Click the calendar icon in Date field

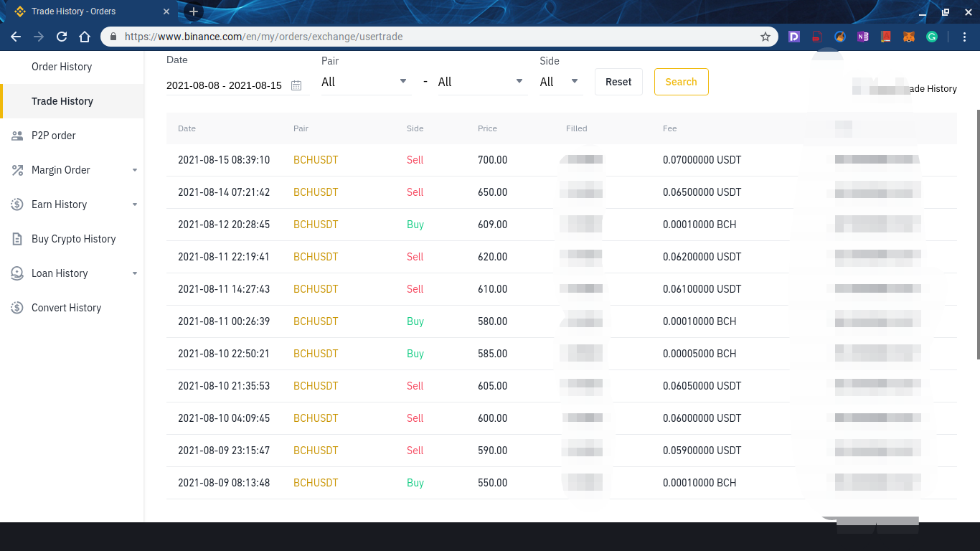296,85
